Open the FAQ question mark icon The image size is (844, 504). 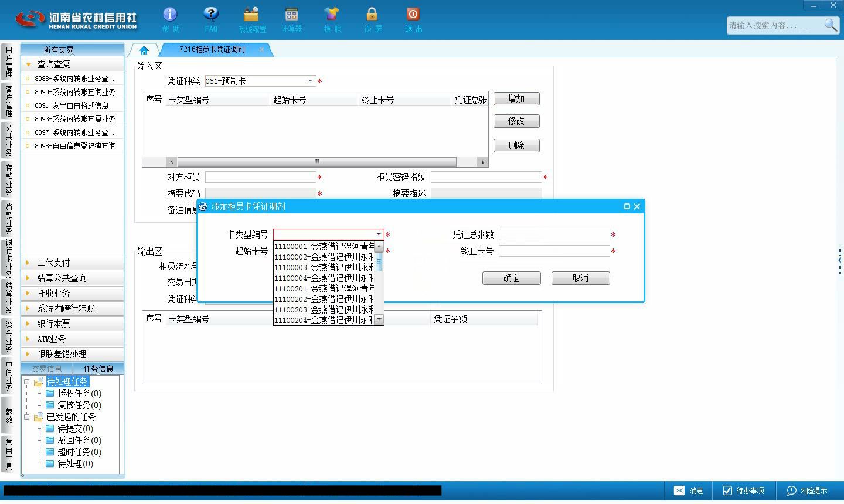tap(211, 14)
